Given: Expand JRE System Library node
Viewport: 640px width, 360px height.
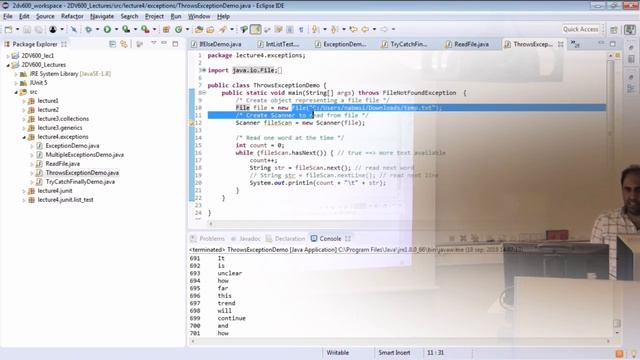Looking at the screenshot, I should (16, 74).
